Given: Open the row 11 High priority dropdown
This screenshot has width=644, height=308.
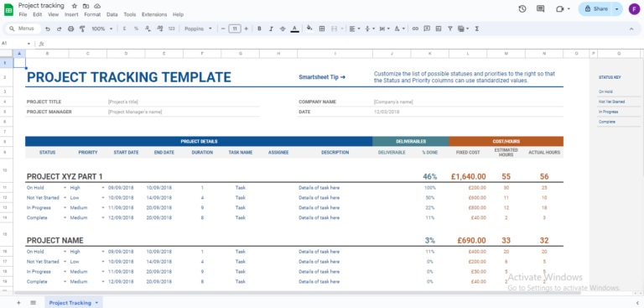Looking at the screenshot, I should click(x=102, y=187).
